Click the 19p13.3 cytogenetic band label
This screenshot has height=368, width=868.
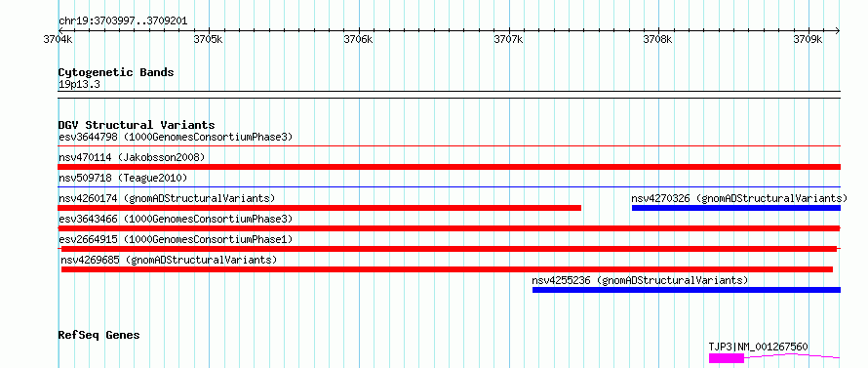(x=79, y=84)
